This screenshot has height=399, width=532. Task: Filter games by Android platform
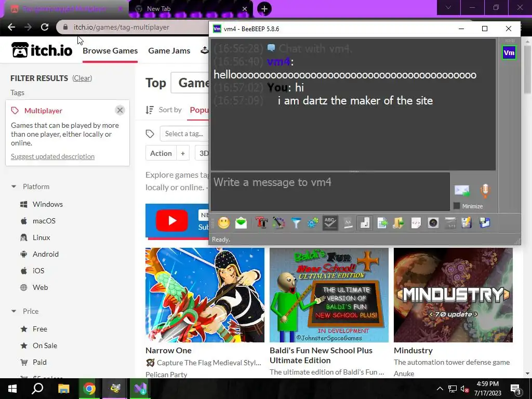coord(46,254)
